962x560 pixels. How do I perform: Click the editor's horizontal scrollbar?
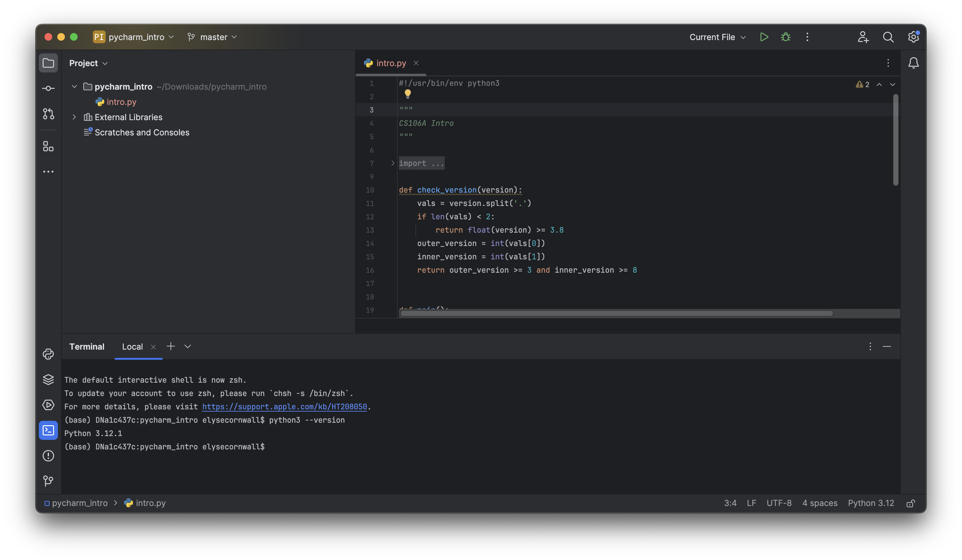(x=616, y=314)
